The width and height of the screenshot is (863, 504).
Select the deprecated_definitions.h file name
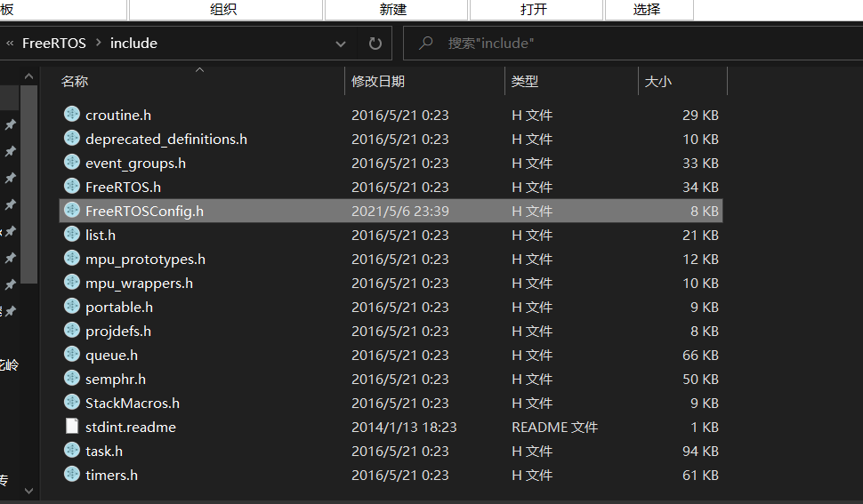point(166,139)
